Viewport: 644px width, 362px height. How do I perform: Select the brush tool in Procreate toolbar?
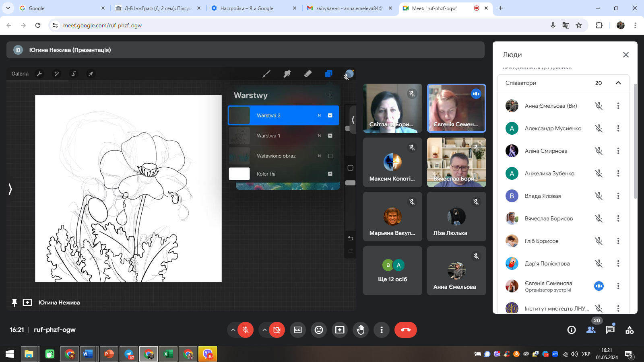pos(266,74)
